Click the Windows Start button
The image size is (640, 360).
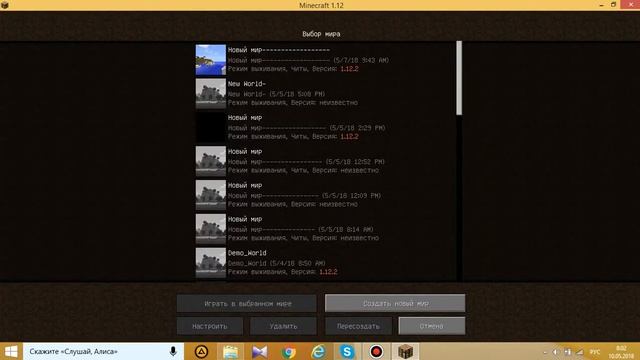pyautogui.click(x=11, y=351)
